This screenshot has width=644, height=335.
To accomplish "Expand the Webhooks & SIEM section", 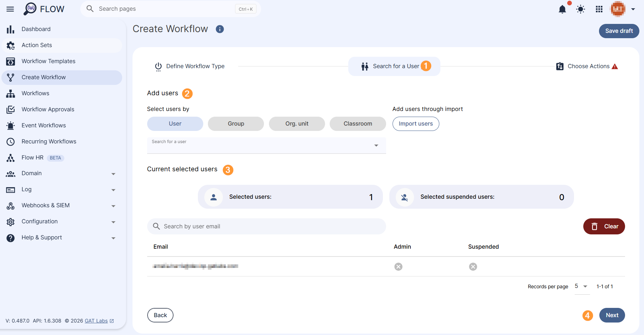I will pyautogui.click(x=113, y=206).
